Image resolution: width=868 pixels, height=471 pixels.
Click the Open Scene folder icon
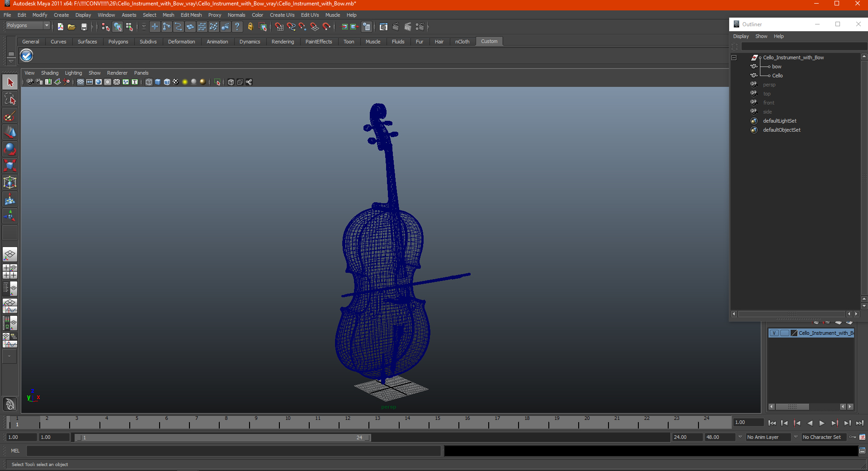[x=71, y=27]
